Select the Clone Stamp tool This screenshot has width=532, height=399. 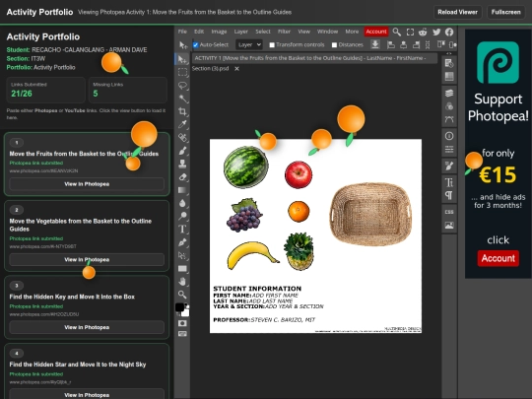tap(182, 164)
